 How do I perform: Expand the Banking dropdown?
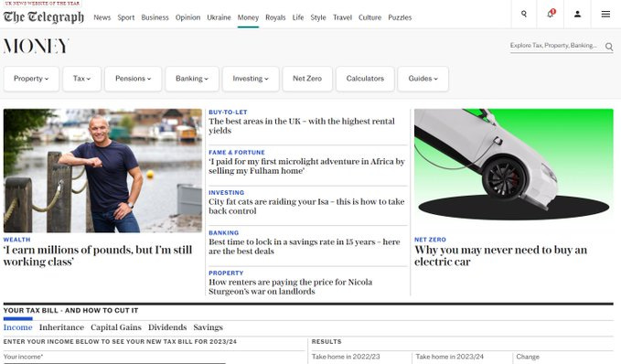click(192, 79)
